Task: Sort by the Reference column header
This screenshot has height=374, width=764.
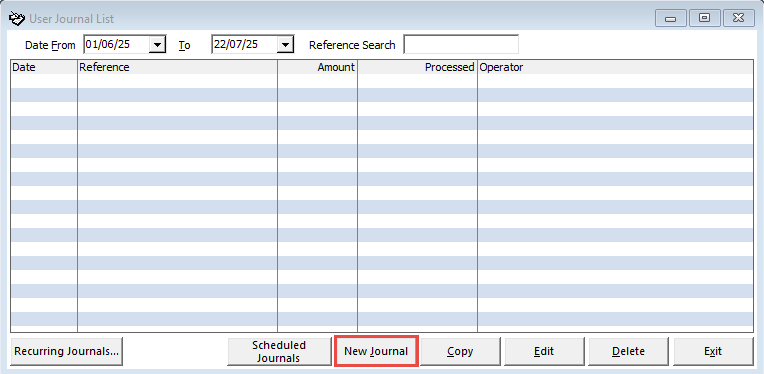Action: (x=177, y=67)
